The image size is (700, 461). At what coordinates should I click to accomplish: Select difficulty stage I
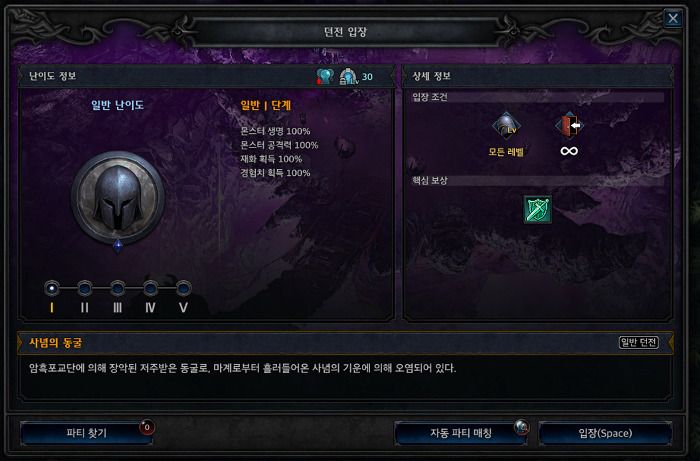[x=52, y=288]
